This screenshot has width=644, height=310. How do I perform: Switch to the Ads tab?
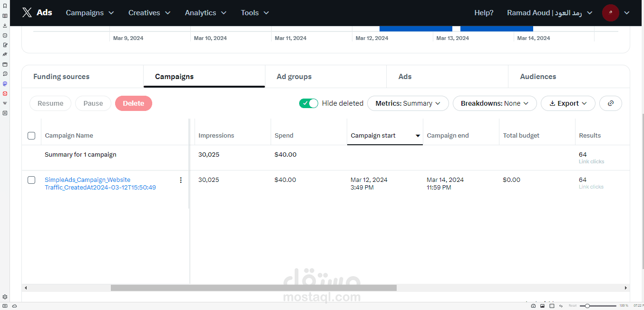447,77
